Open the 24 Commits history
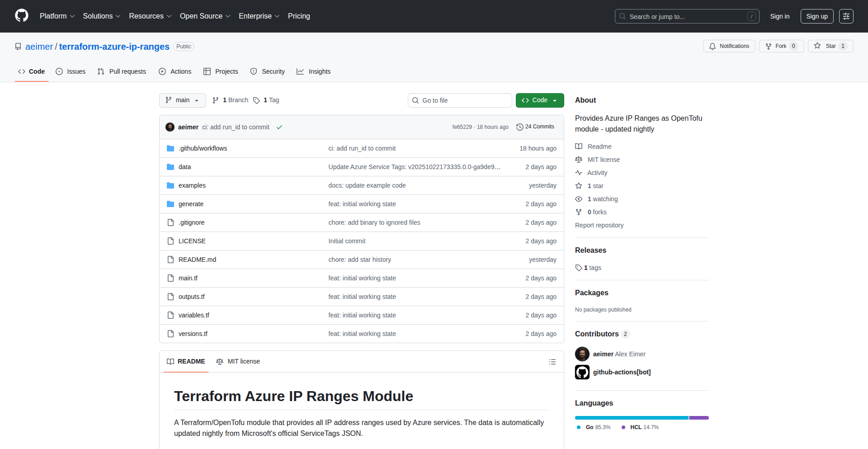Screen dimensions: 868x449 click(x=535, y=127)
